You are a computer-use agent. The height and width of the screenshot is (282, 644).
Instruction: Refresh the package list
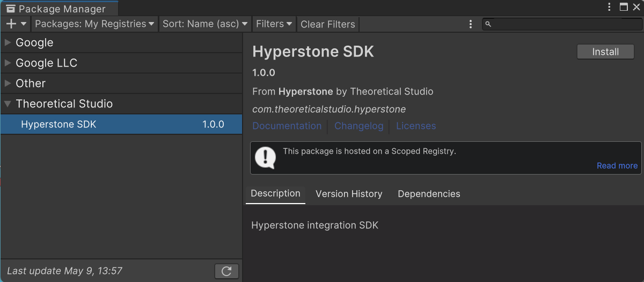tap(226, 271)
